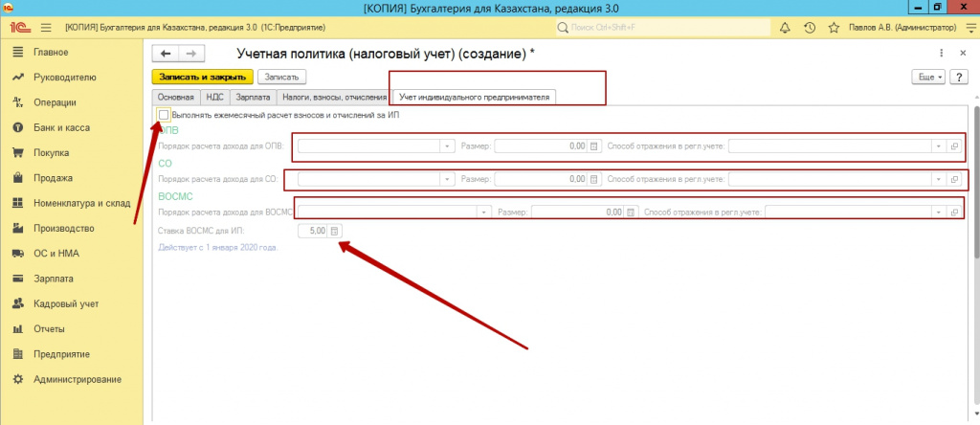This screenshot has height=425, width=980.
Task: Open Производство section
Action: coord(64,228)
